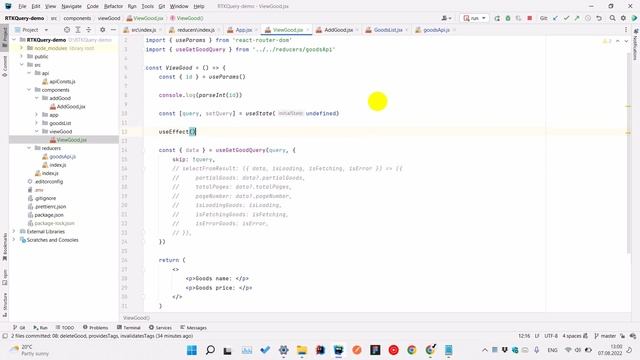Switch to the AddGood.jsx editor tab

[x=339, y=30]
